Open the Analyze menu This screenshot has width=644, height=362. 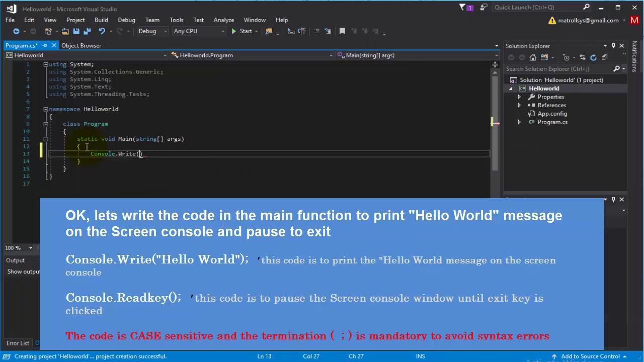pos(223,20)
